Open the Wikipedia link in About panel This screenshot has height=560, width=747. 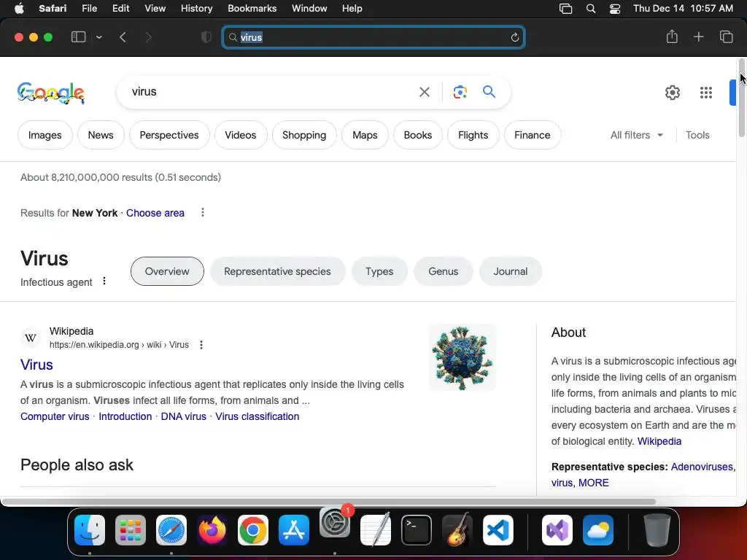coord(659,441)
